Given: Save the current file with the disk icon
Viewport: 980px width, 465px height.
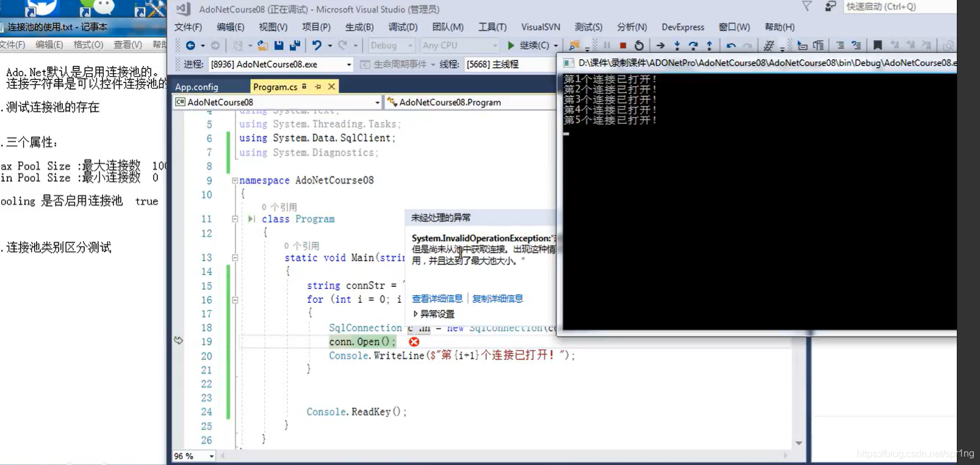Looking at the screenshot, I should (279, 45).
